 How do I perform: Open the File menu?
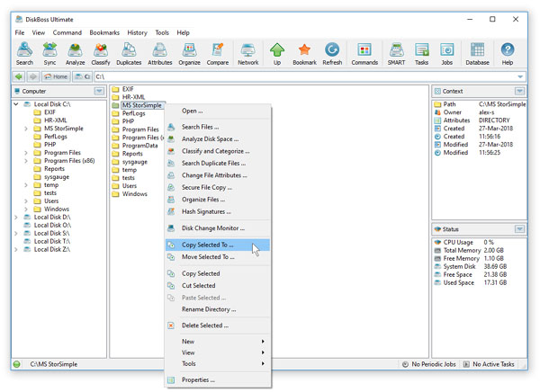[20, 32]
